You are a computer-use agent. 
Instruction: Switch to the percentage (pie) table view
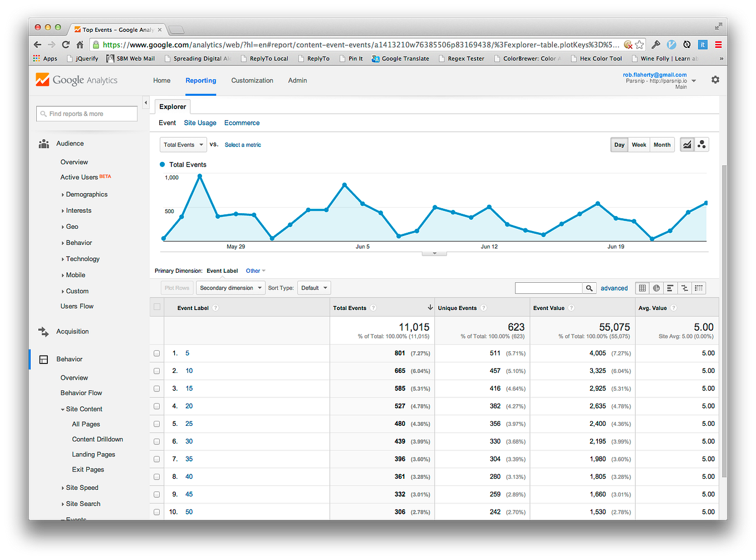coord(656,288)
